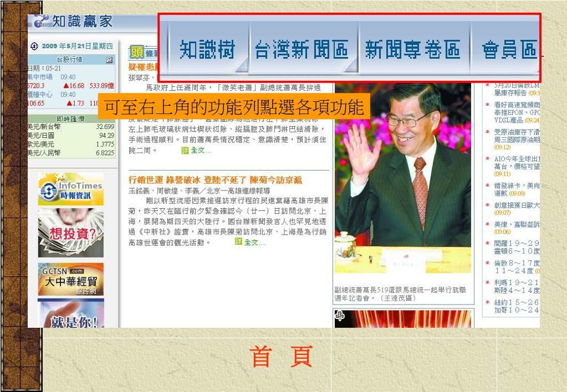Select the 歐元/美元 1.3775 rate row
Screen dimensions: 567x392
point(71,144)
